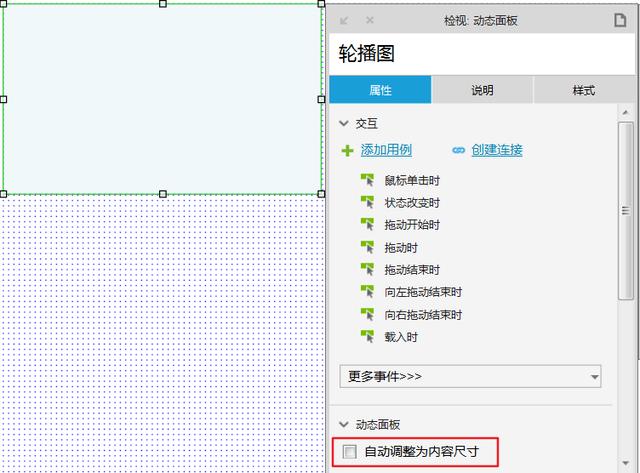Close the inspector panel with the X icon

coord(370,20)
